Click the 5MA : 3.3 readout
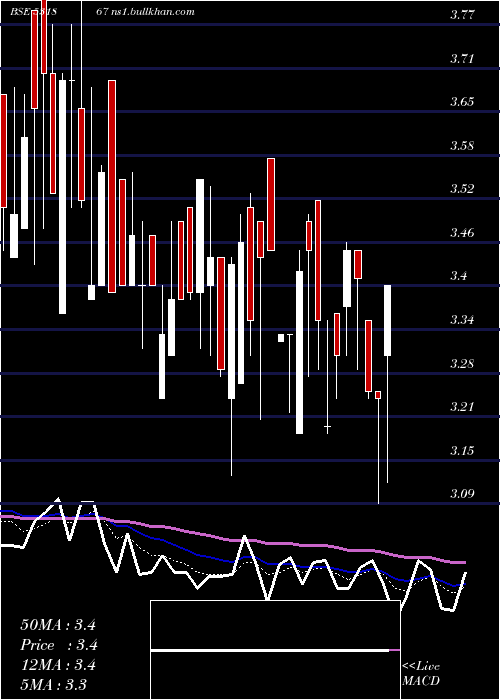Screen dimensions: 500x700 click(53, 684)
